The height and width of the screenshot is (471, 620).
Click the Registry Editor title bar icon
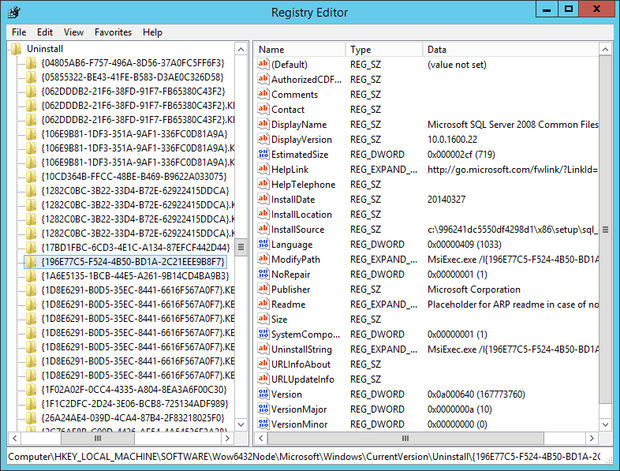pyautogui.click(x=14, y=12)
